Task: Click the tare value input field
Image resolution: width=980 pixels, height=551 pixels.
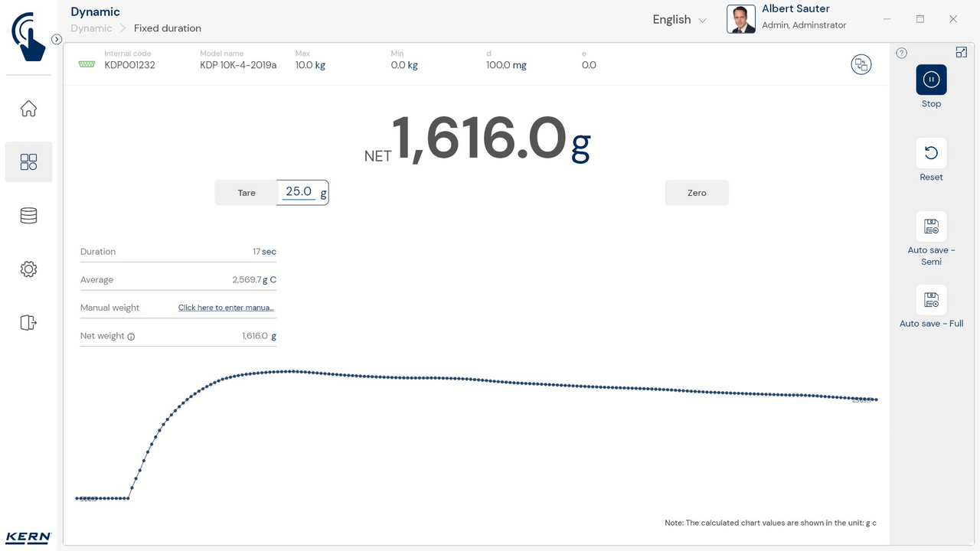Action: coord(299,192)
